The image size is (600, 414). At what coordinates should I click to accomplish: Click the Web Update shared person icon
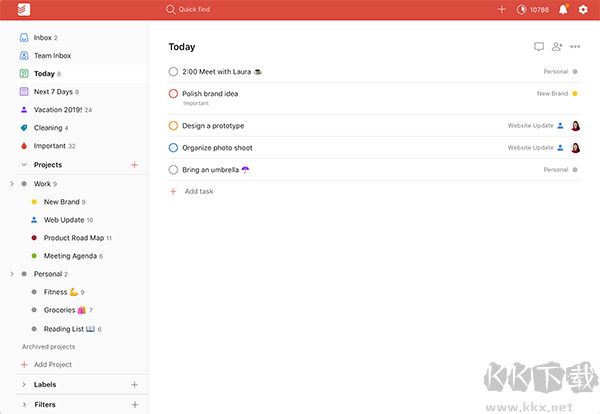[34, 220]
